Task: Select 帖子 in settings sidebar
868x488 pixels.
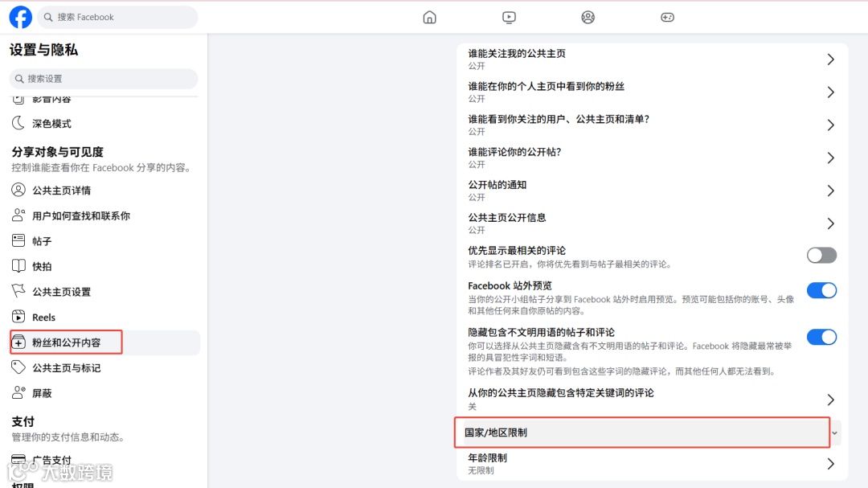Action: (x=42, y=241)
